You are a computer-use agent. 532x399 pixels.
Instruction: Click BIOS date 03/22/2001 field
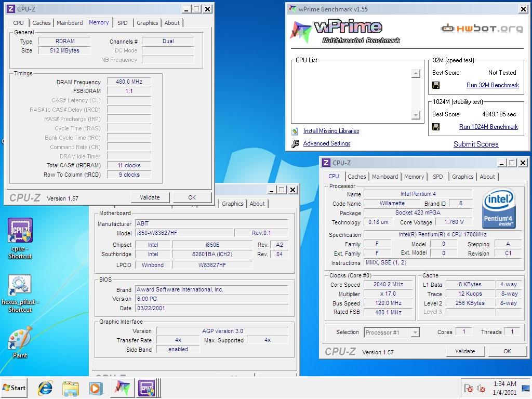click(x=212, y=309)
